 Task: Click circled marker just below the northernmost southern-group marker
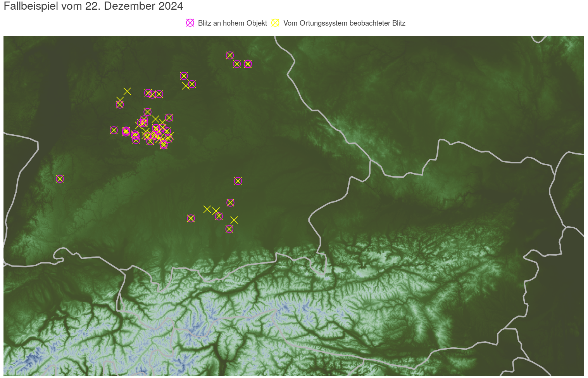point(230,203)
